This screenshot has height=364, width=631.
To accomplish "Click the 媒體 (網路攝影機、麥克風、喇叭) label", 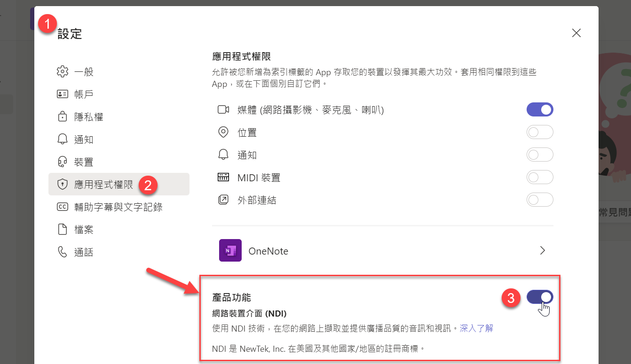I will (x=311, y=110).
